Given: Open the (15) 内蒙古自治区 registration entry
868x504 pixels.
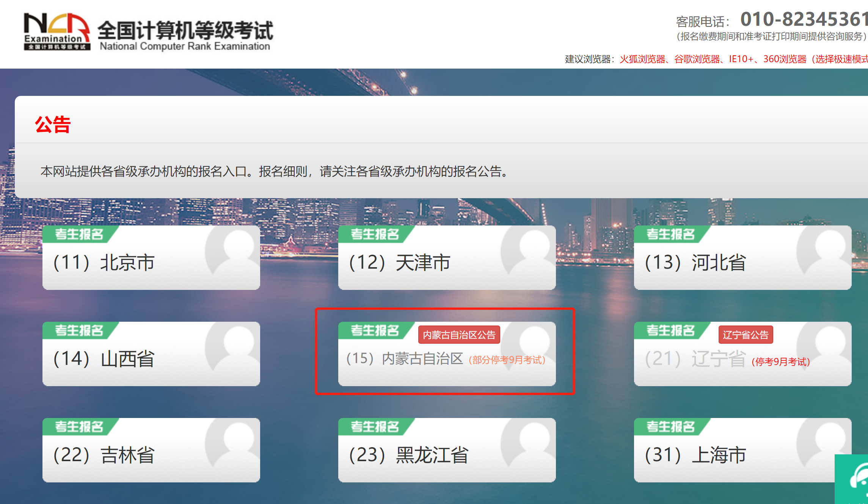Looking at the screenshot, I should 405,359.
